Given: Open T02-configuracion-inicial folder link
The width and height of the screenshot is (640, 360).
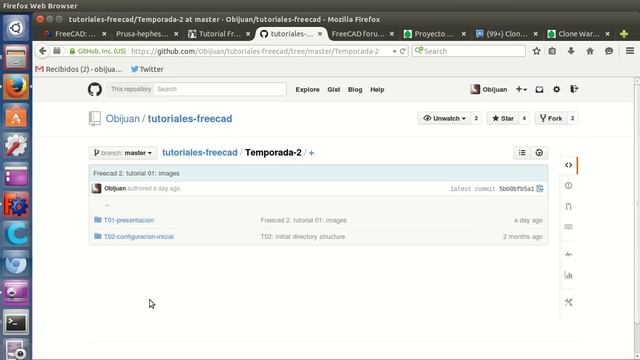Looking at the screenshot, I should (x=139, y=236).
